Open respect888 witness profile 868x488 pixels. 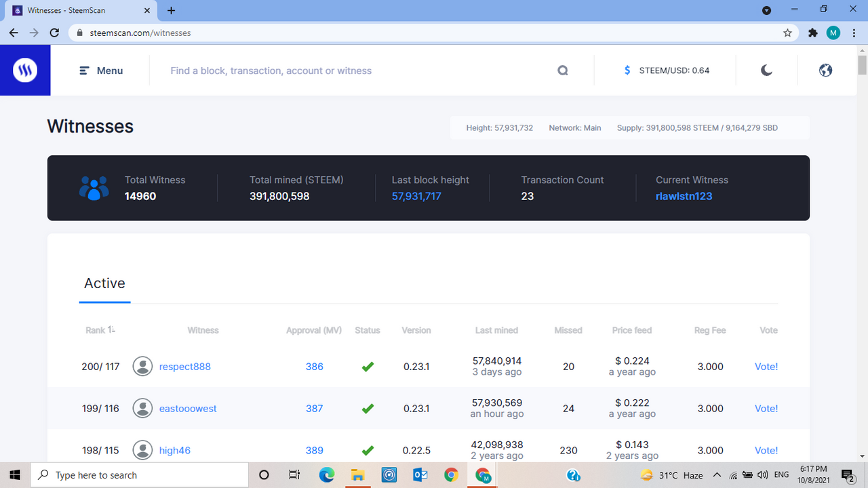[185, 367]
